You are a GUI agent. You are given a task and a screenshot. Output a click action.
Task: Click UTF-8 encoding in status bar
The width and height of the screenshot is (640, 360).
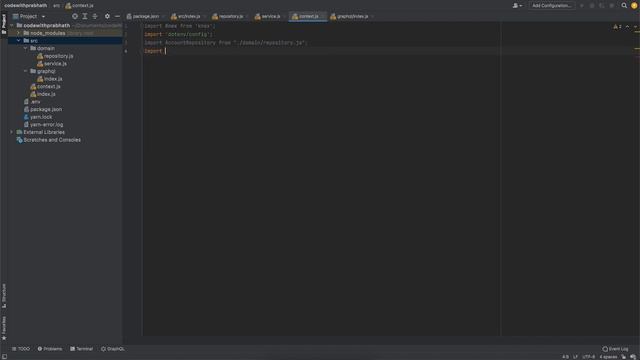point(589,357)
